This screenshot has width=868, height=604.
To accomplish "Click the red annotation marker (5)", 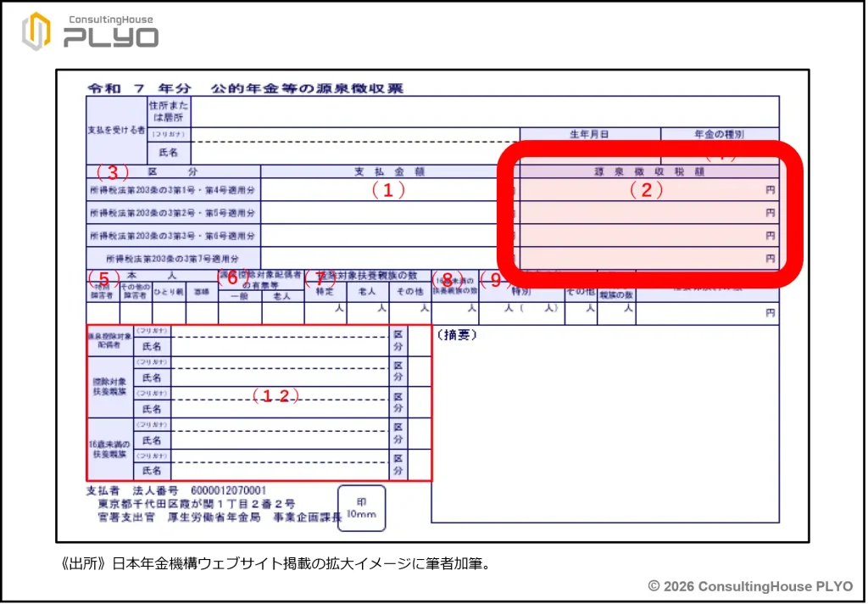I will pos(105,278).
